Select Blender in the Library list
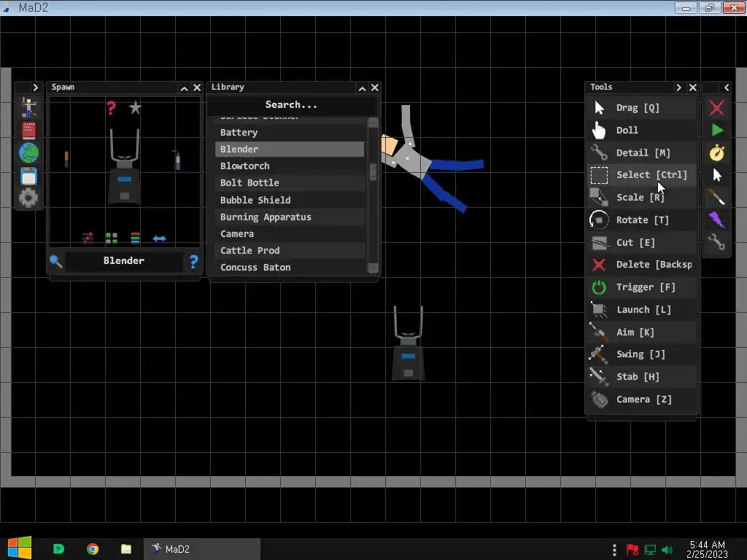Viewport: 747px width, 560px height. [x=290, y=149]
